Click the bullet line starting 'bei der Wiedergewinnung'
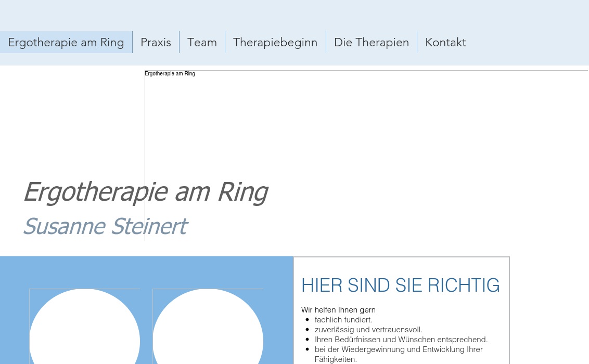This screenshot has width=589, height=364. tap(399, 349)
